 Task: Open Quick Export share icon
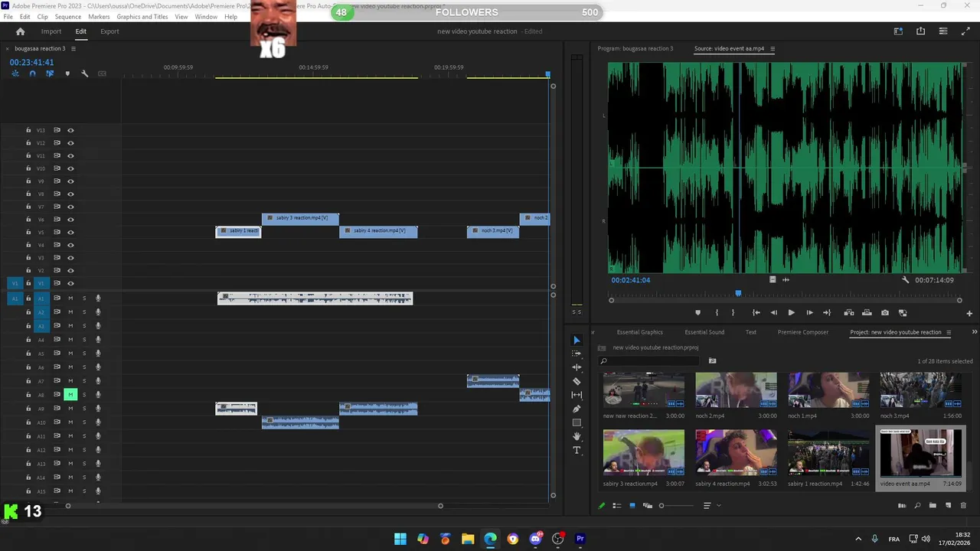[920, 31]
